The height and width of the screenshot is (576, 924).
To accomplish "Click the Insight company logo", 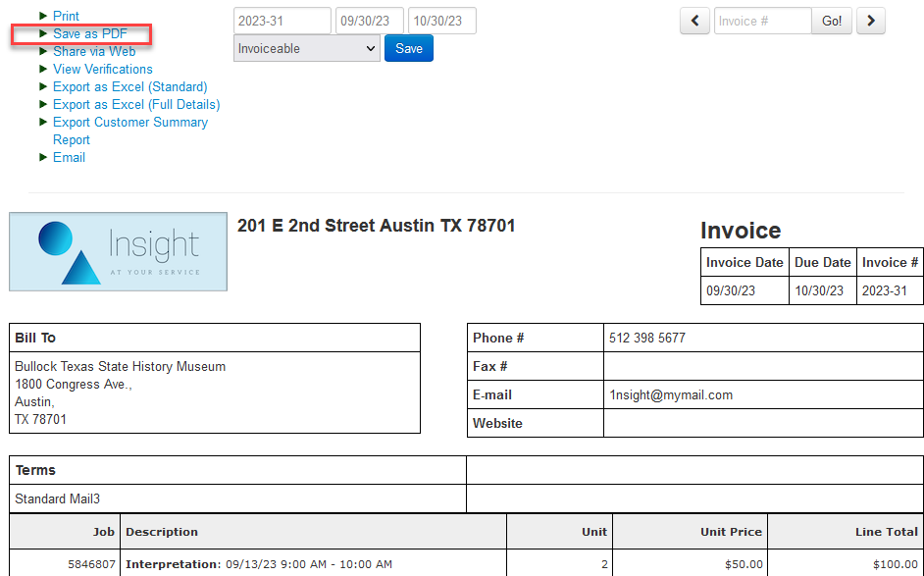I will tap(118, 251).
